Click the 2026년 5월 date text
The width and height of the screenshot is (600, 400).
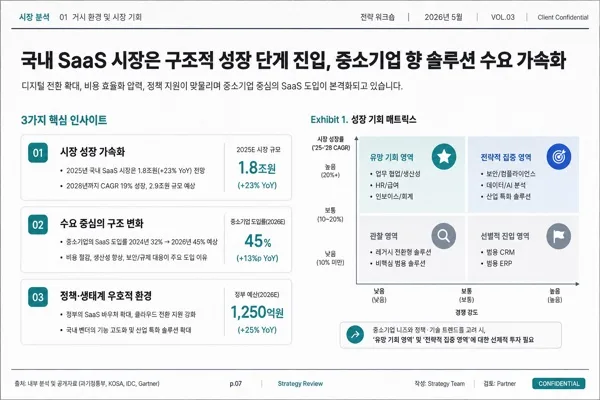443,17
